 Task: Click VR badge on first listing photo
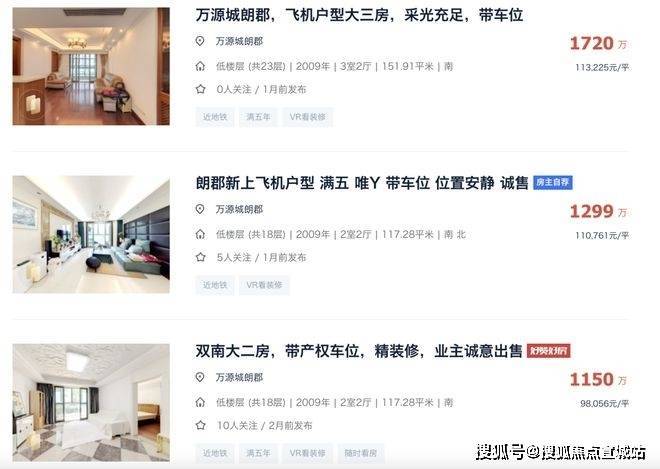[x=33, y=104]
